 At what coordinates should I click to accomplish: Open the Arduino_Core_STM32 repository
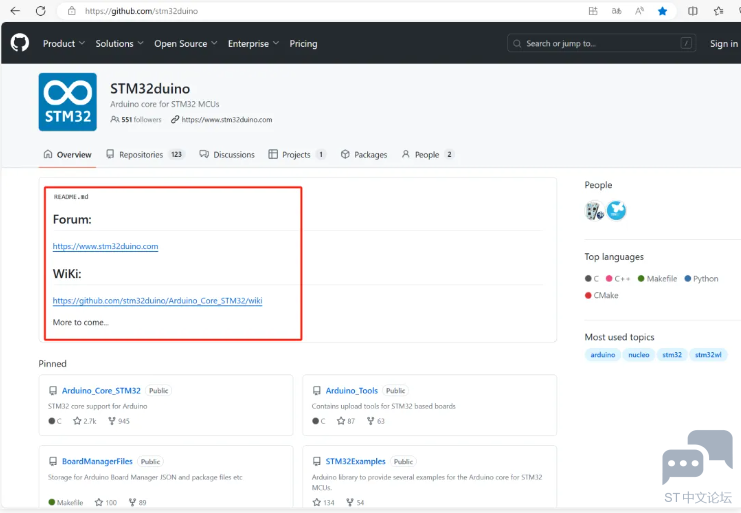pyautogui.click(x=101, y=391)
